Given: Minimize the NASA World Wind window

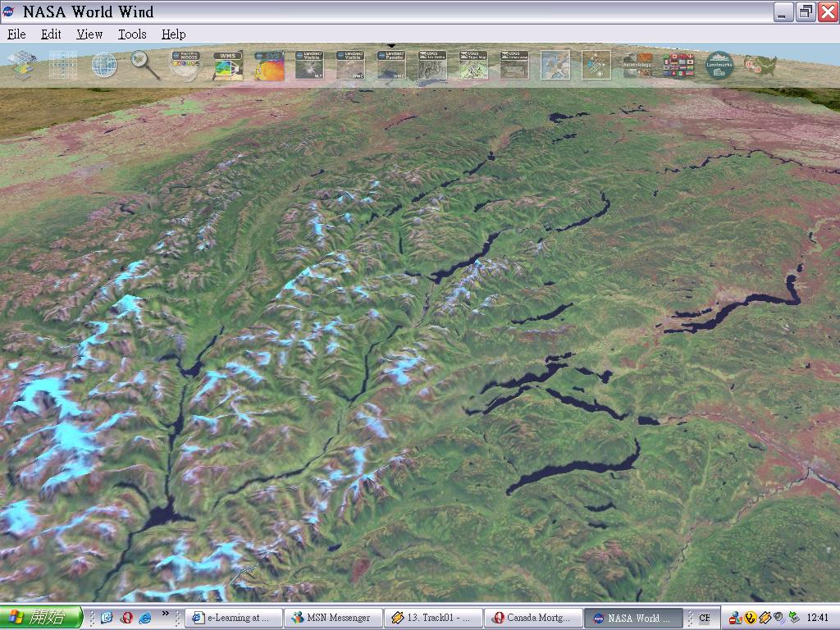Looking at the screenshot, I should (783, 11).
